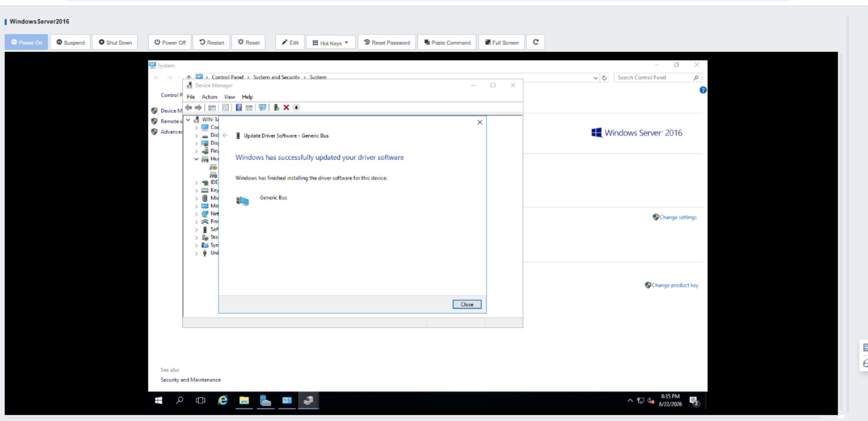This screenshot has width=868, height=421.
Task: Click the Change settings link
Action: pos(678,217)
